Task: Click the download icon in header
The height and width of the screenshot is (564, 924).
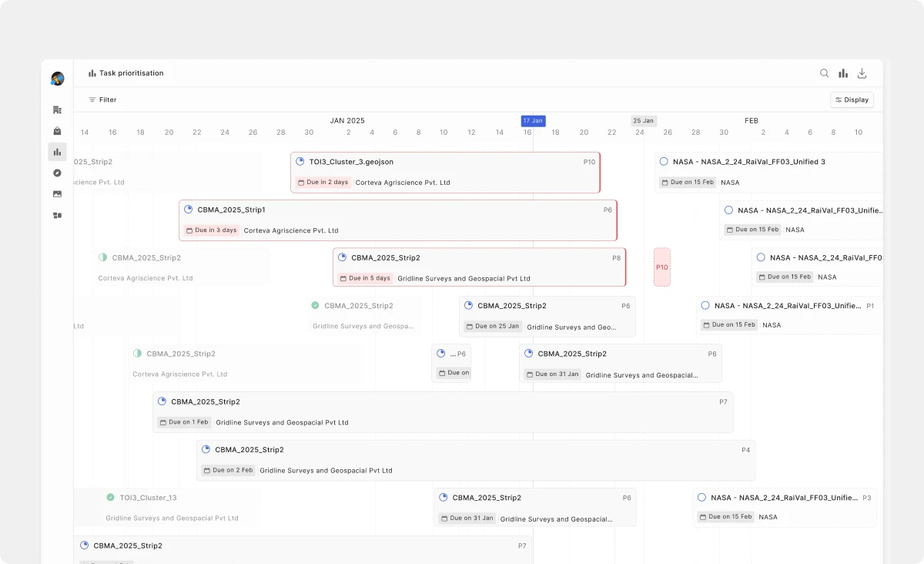Action: click(862, 73)
